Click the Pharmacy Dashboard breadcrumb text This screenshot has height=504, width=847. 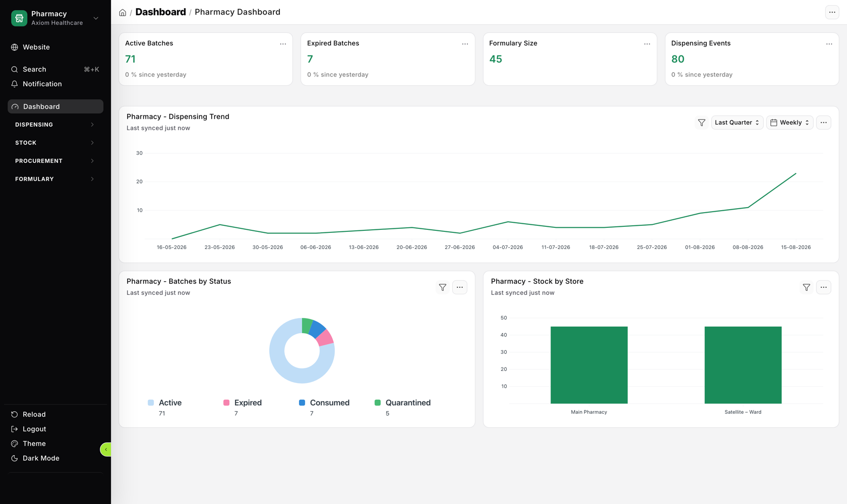[x=237, y=12]
